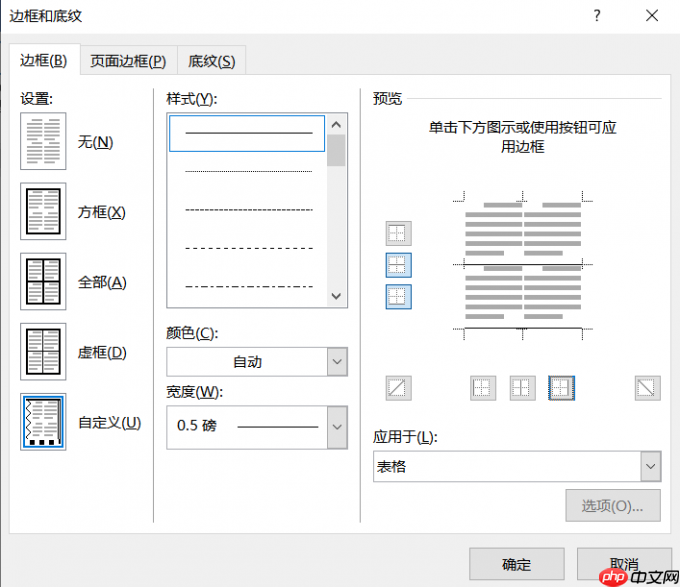680x587 pixels.
Task: Click the 方框(X) label text
Action: (101, 212)
